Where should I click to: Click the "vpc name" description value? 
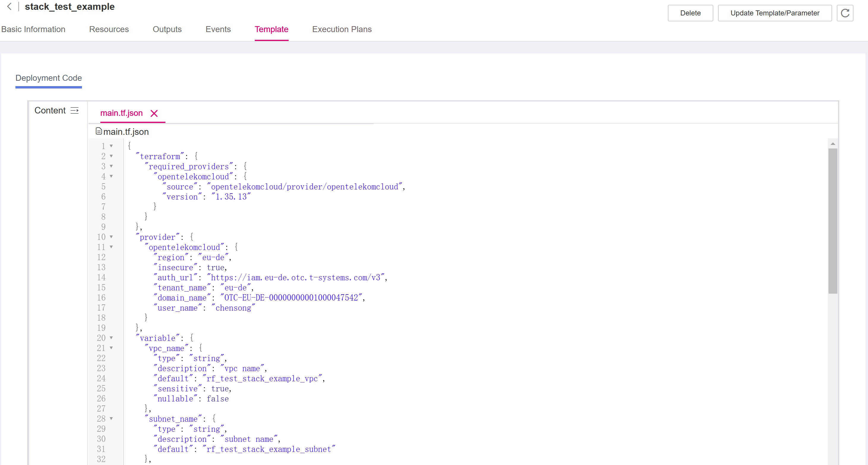tap(242, 368)
